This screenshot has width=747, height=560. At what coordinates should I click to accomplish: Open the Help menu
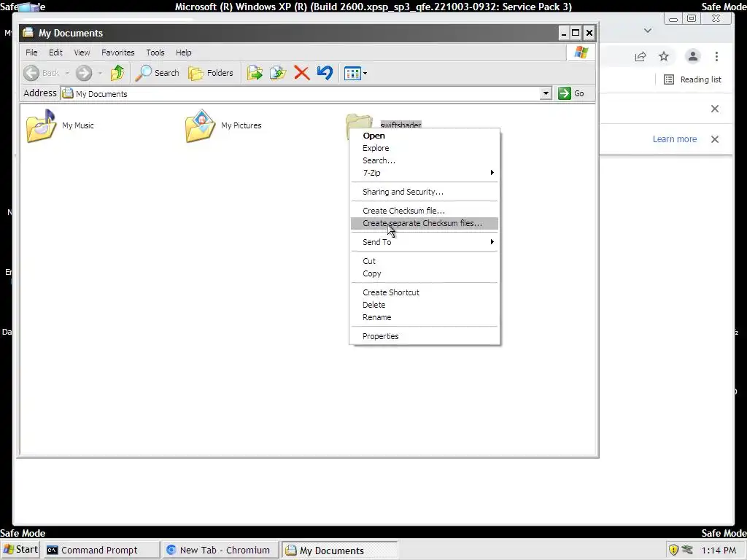point(183,52)
